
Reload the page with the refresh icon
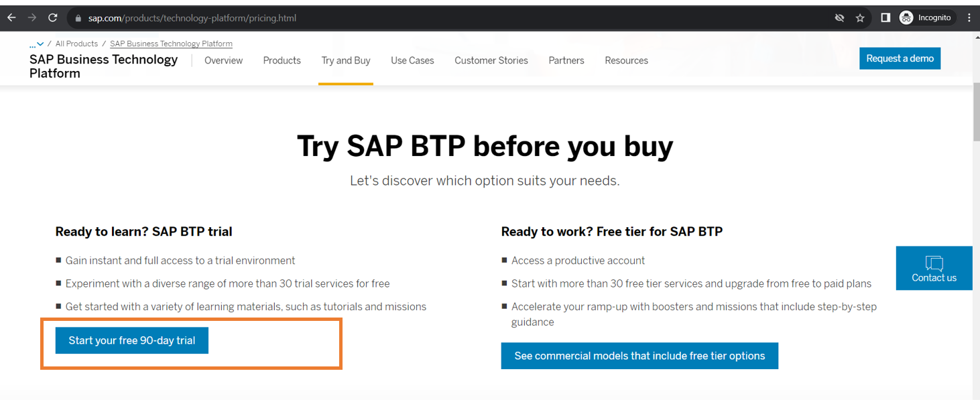point(53,18)
